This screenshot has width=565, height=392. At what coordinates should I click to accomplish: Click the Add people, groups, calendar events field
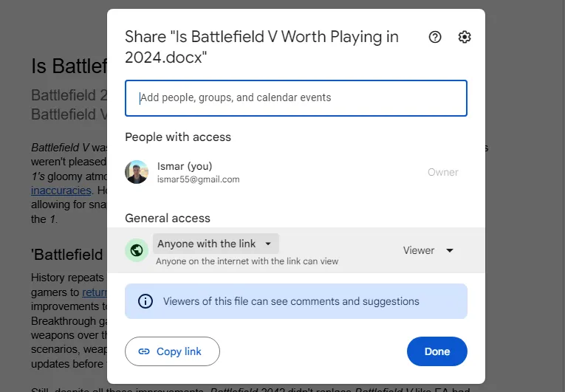(x=296, y=98)
